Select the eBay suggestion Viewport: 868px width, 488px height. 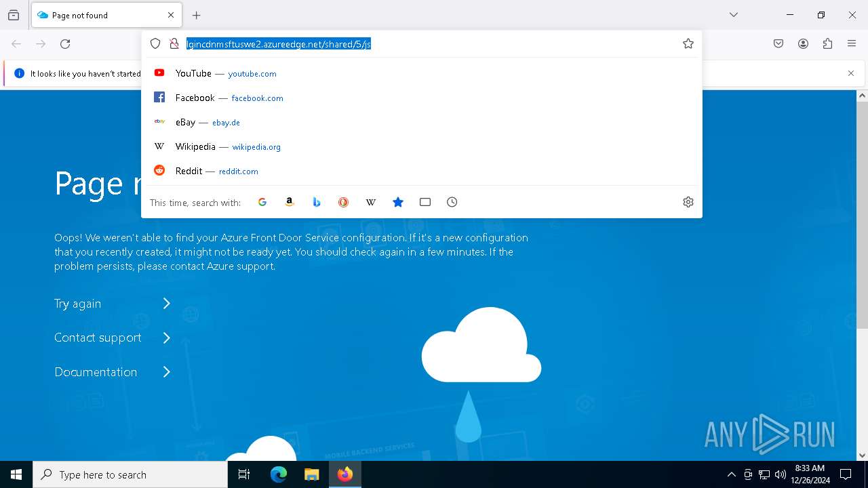tap(422, 122)
